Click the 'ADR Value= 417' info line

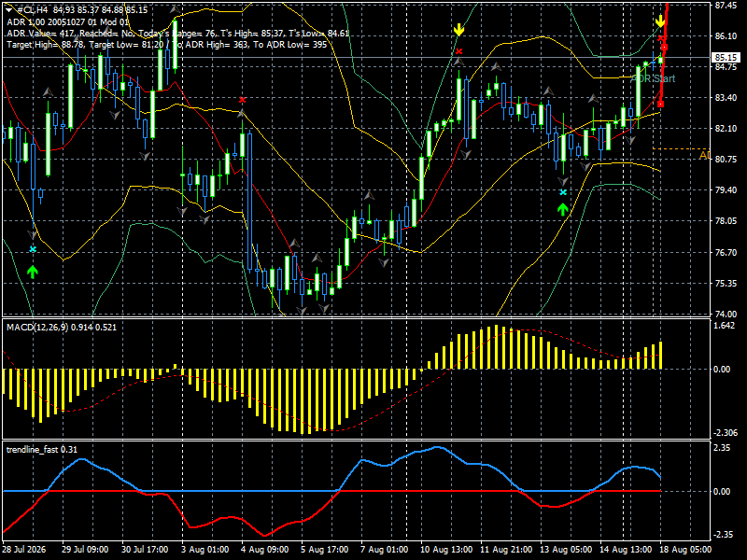[x=177, y=34]
